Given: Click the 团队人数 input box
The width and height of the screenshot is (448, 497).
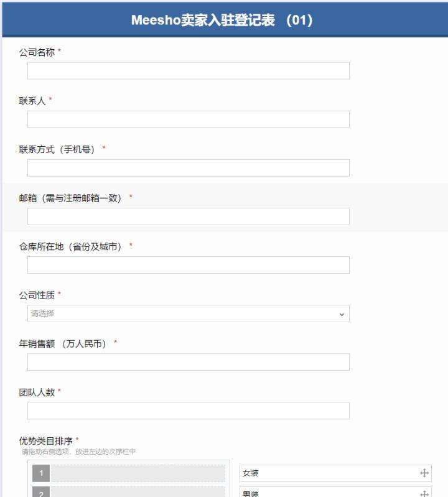Looking at the screenshot, I should click(x=188, y=411).
